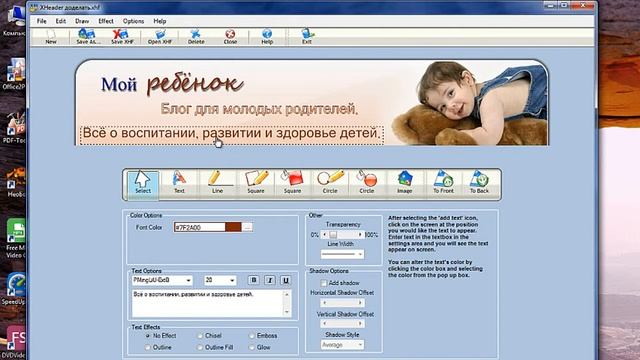Open the Options menu
The image size is (640, 360).
(x=133, y=21)
